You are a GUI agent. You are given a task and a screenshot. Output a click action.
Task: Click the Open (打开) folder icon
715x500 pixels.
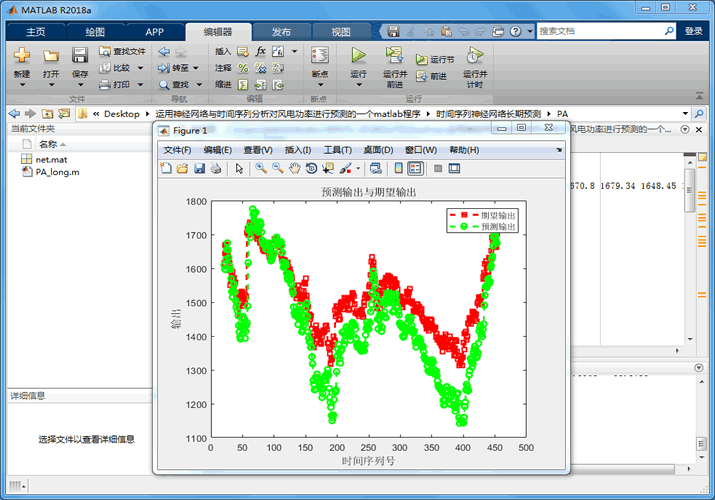51,56
